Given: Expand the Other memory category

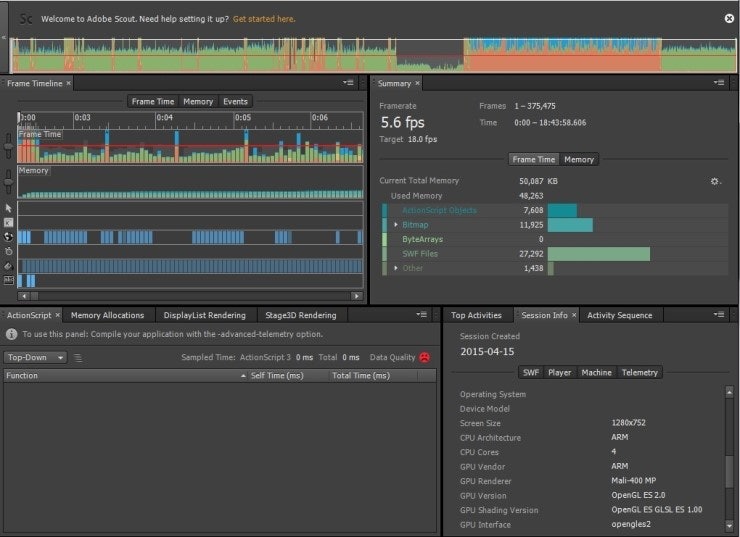Looking at the screenshot, I should point(396,268).
